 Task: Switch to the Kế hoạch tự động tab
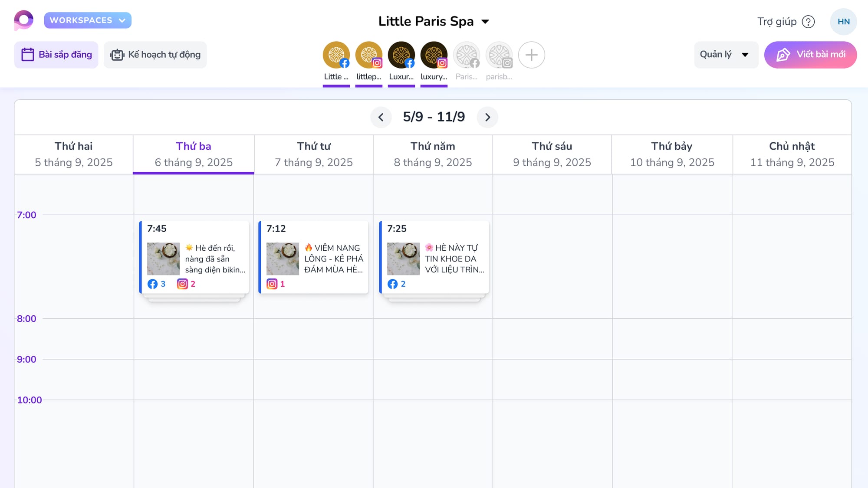click(x=155, y=55)
